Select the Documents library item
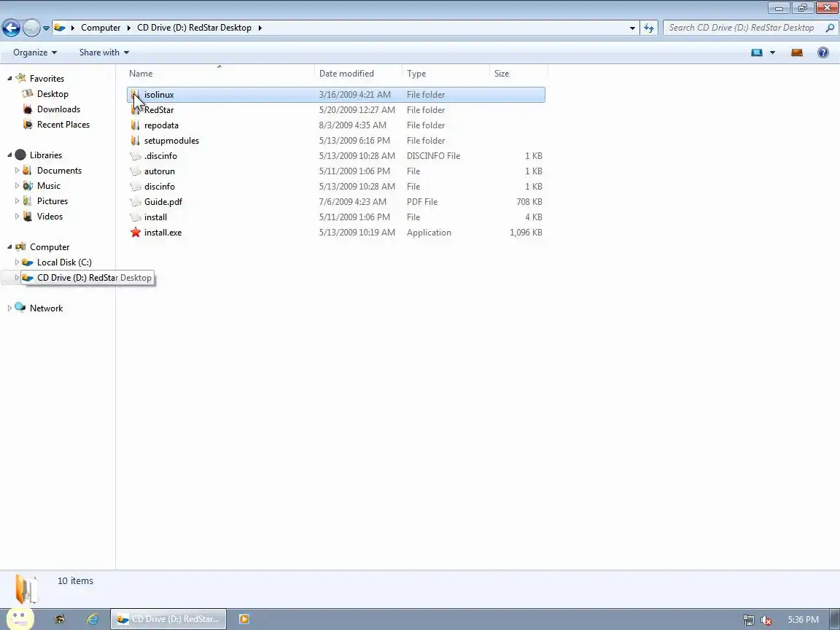This screenshot has height=630, width=840. [x=59, y=171]
